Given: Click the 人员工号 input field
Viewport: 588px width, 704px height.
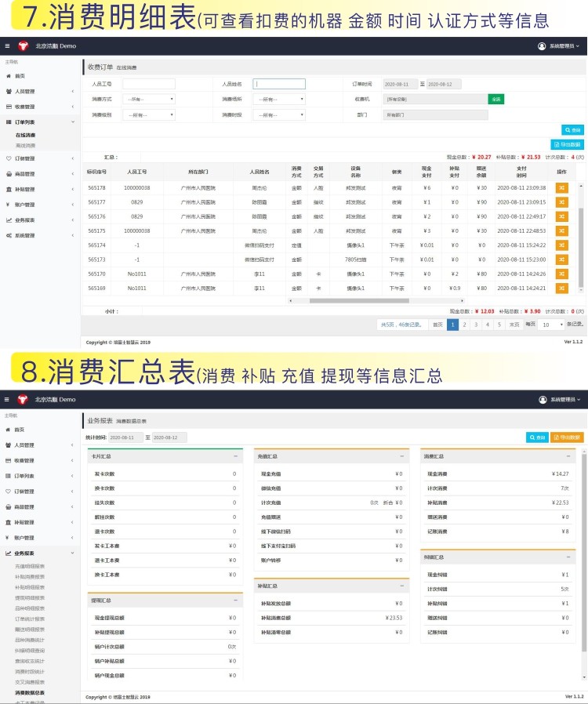Looking at the screenshot, I should click(x=148, y=84).
